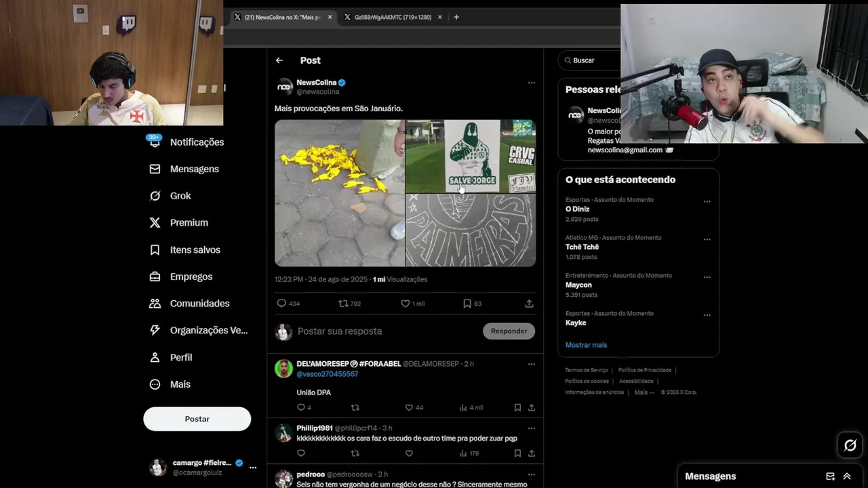
Task: Open Acessibilidade footer link
Action: 636,381
